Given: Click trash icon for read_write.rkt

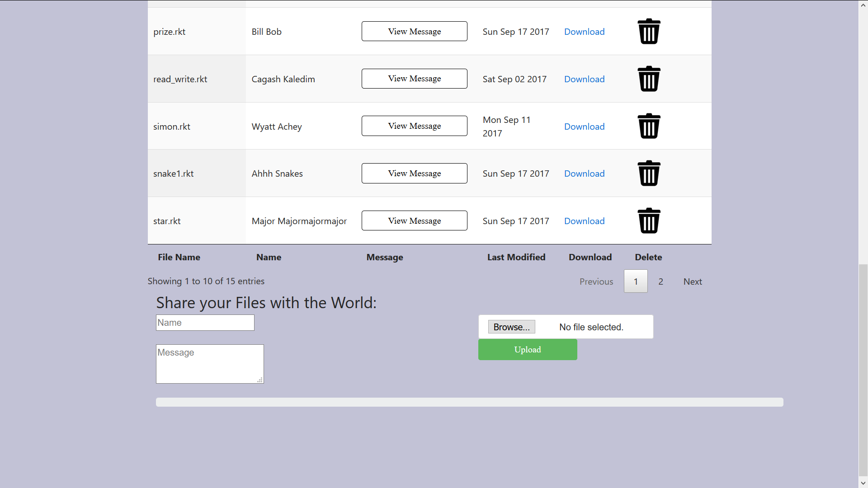Looking at the screenshot, I should point(649,79).
